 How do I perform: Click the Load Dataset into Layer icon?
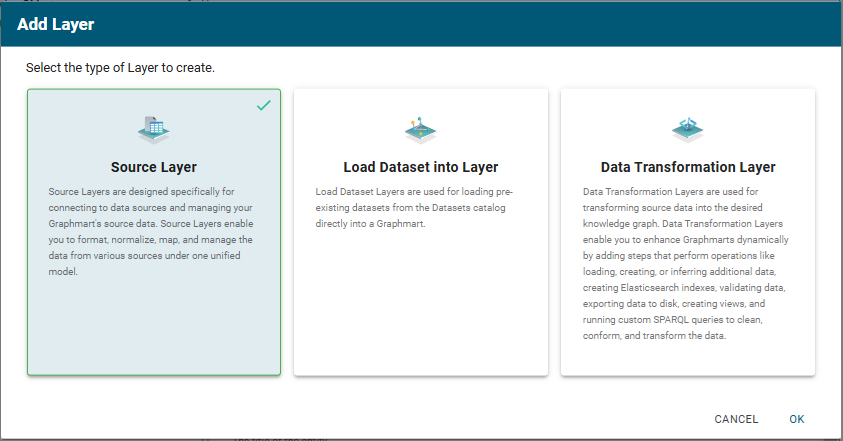420,128
